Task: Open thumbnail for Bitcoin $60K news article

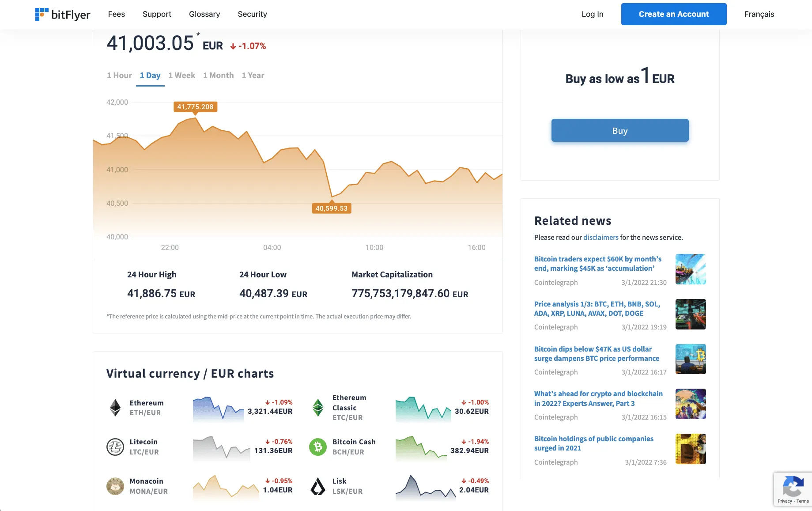Action: point(691,269)
